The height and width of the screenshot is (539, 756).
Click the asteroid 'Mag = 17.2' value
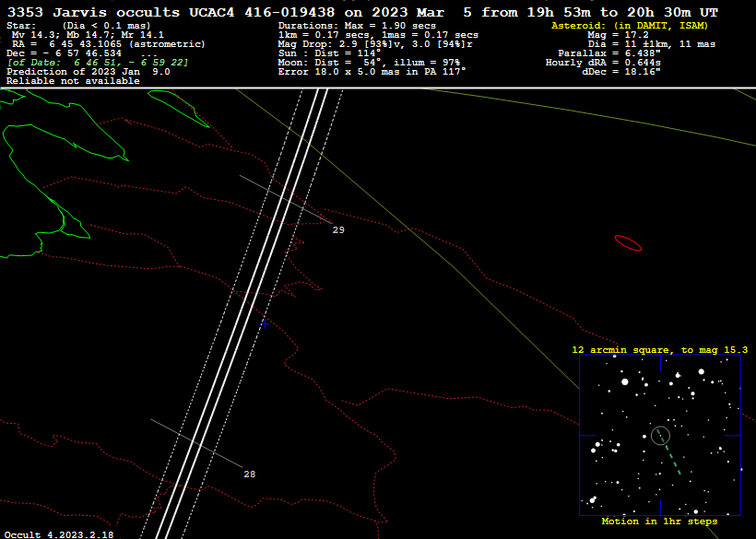coord(618,35)
